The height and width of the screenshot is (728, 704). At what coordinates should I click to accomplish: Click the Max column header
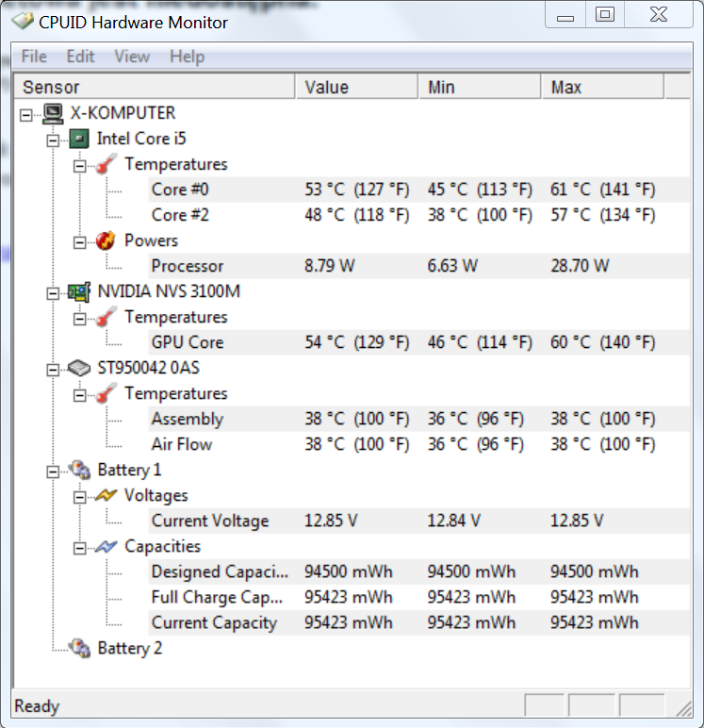pyautogui.click(x=603, y=87)
